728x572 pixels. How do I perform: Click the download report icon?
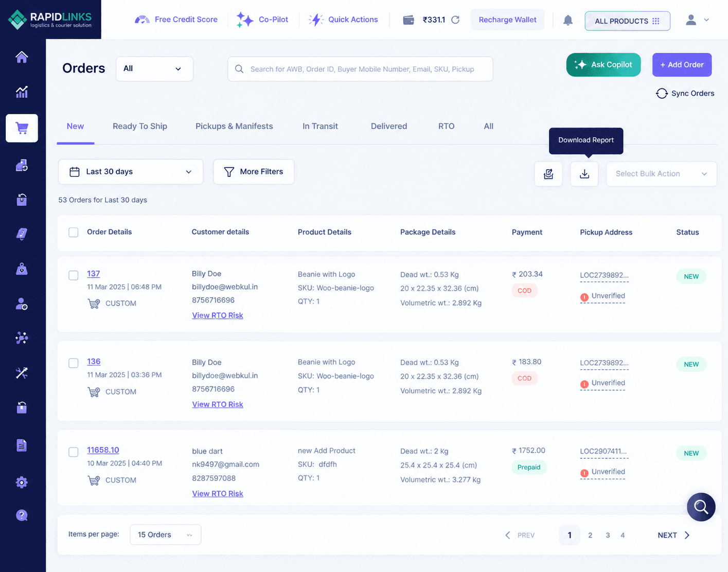584,174
